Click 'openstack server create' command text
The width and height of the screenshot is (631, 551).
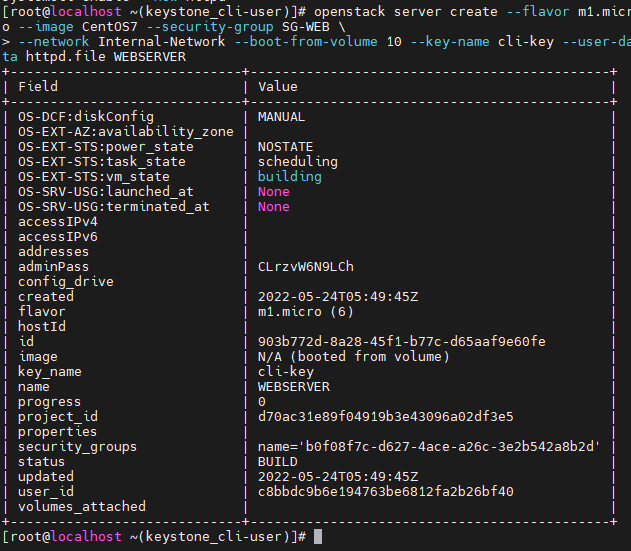click(x=406, y=12)
